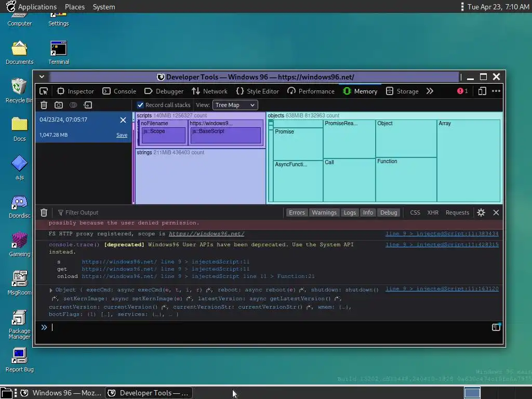Open MsgRoom desktop shortcut
532x399 pixels.
point(19,283)
